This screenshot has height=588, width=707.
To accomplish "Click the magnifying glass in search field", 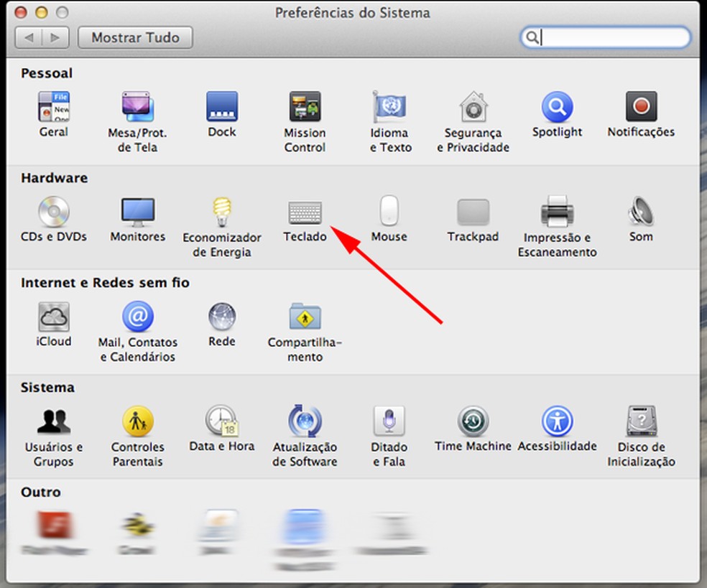I will click(x=532, y=37).
